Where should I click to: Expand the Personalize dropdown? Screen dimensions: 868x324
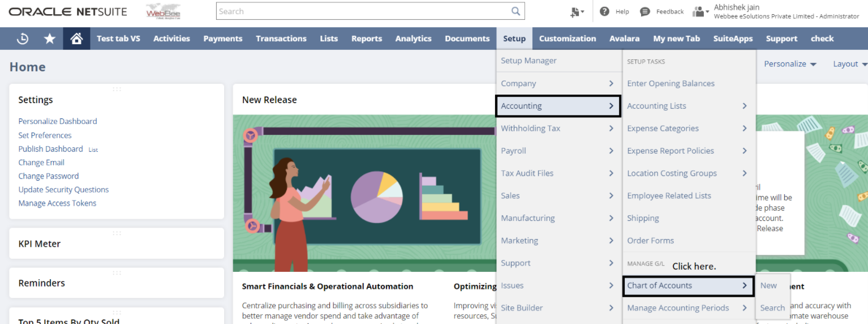tap(790, 64)
